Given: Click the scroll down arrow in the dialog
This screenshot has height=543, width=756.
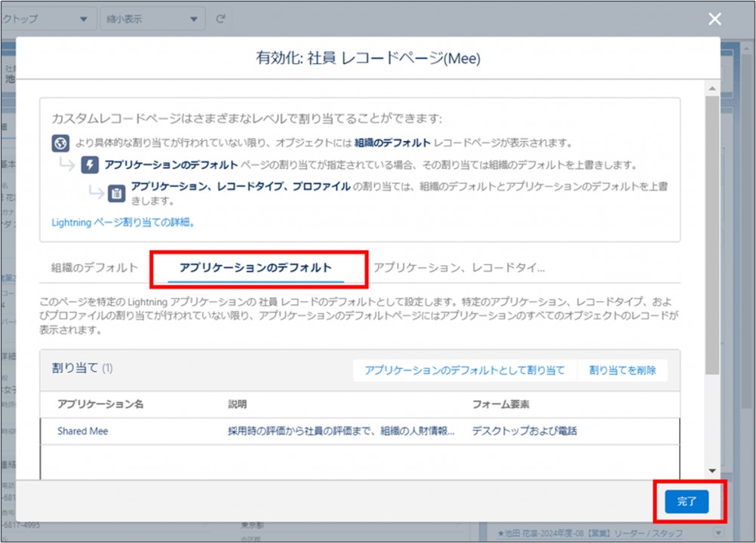Looking at the screenshot, I should coord(711,471).
